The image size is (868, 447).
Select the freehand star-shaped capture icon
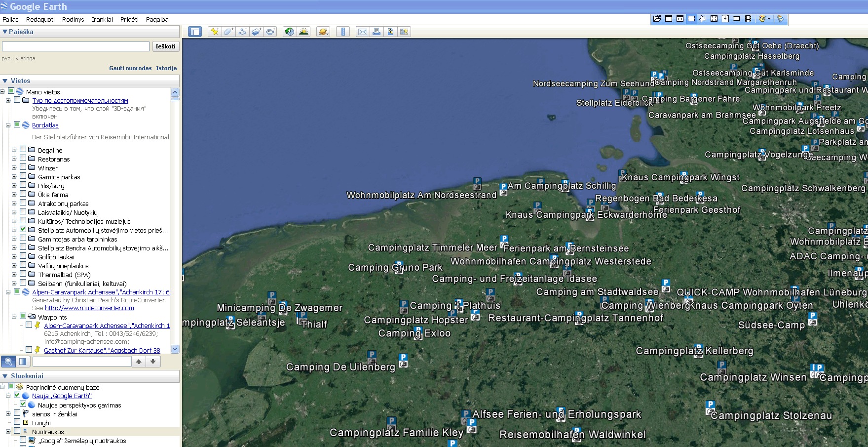(x=703, y=19)
